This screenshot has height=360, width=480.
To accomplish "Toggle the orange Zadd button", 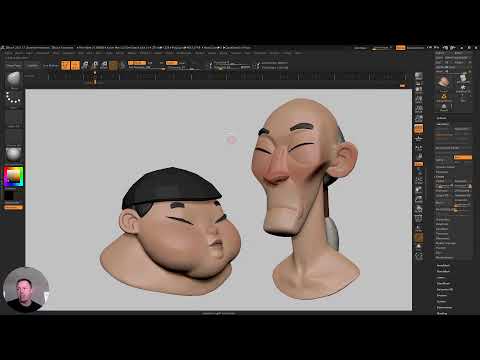I will [172, 63].
